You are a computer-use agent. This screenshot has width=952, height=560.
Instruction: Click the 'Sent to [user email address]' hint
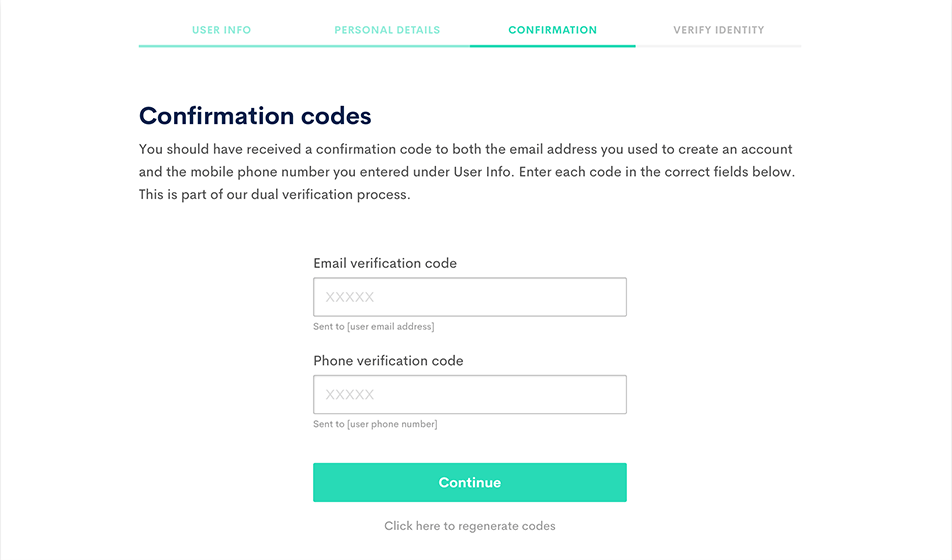tap(373, 327)
